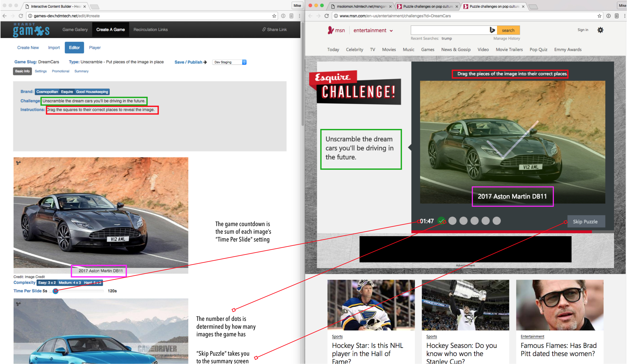Open the Brad Pitt Famous Flames article thumbnail
The width and height of the screenshot is (627, 364).
[x=560, y=305]
